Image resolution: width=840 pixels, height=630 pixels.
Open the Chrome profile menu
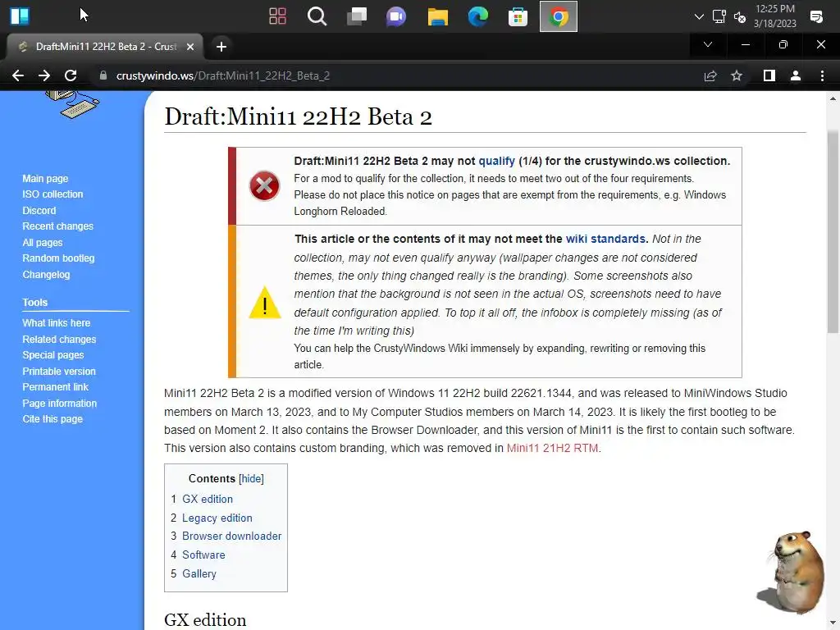[796, 75]
